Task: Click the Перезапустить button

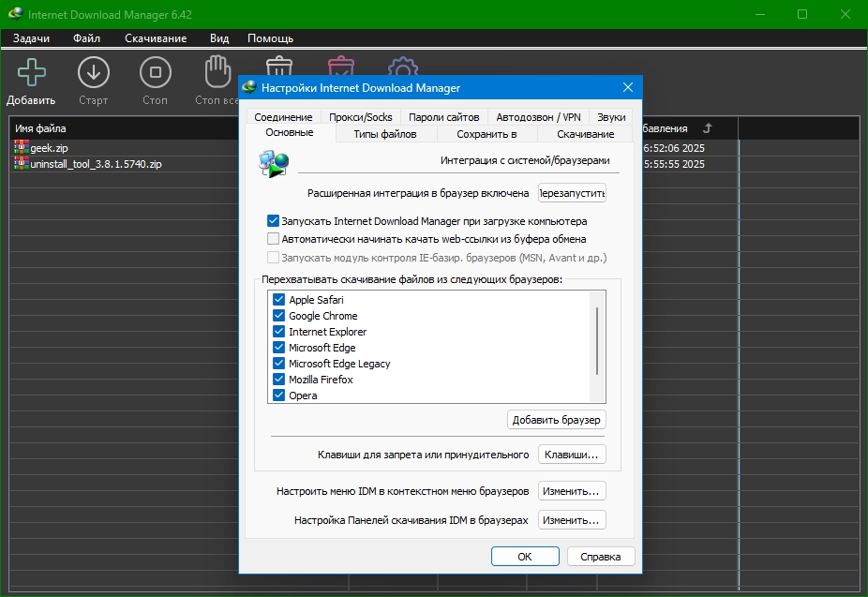Action: click(572, 193)
